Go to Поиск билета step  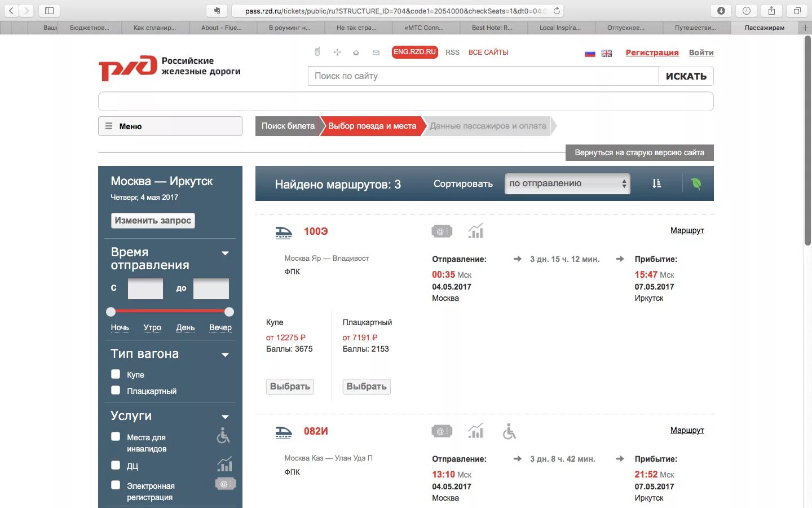pos(288,126)
